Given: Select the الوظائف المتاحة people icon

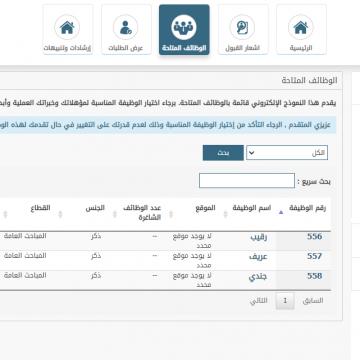Looking at the screenshot, I should point(184,27).
